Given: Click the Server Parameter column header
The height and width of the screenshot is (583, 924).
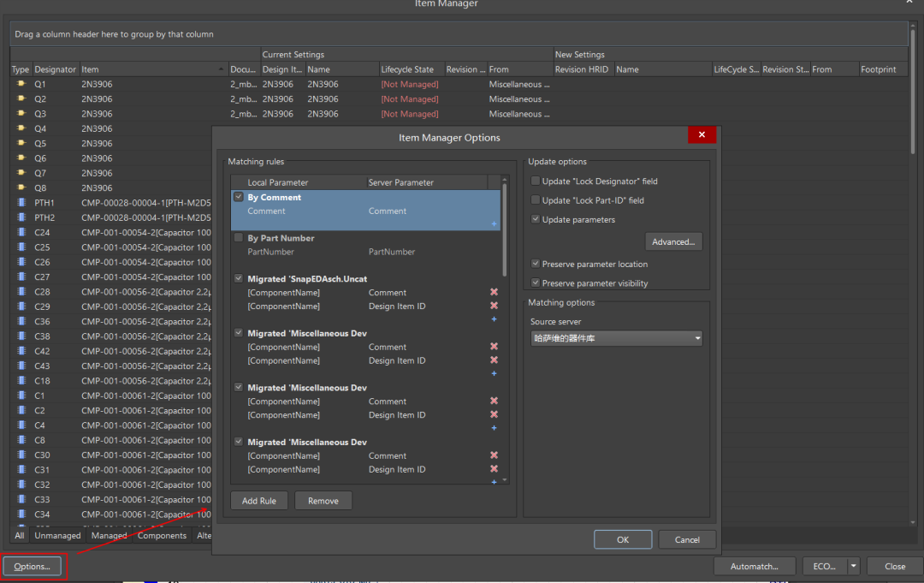Looking at the screenshot, I should (400, 182).
